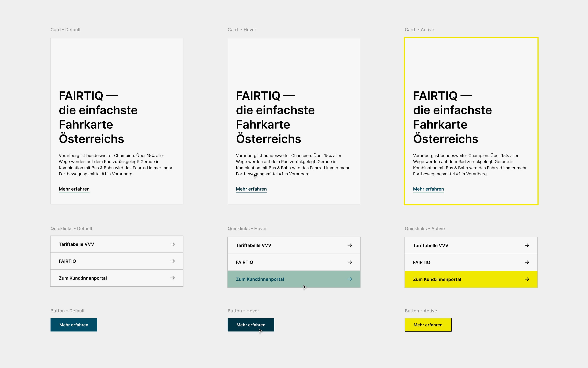
Task: Click arrow in default Zum Kund:innenportal row
Action: point(173,278)
